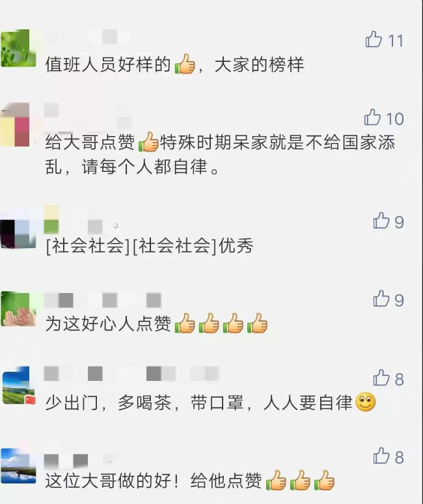Select comment 为这好心人点赞
The height and width of the screenshot is (504, 423).
click(x=156, y=323)
